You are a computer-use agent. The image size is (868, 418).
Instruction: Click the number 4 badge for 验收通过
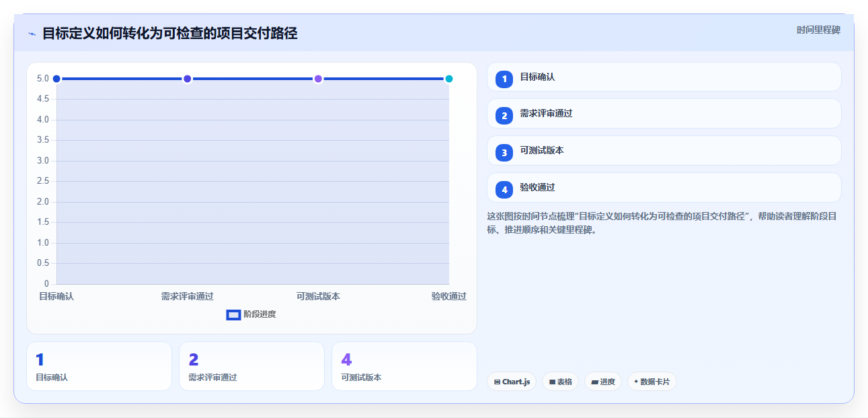click(504, 190)
